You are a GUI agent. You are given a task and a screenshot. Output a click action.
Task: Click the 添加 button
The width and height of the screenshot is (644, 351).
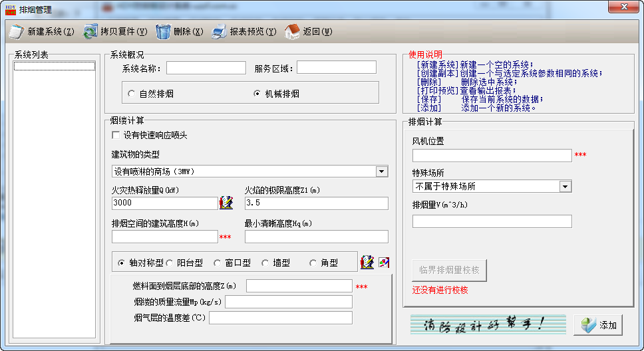[598, 325]
